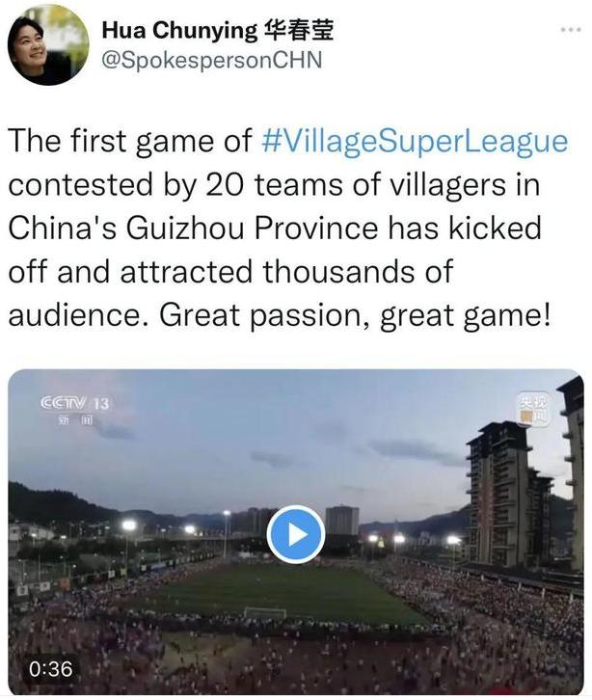Click the display name Hua Chunying
The width and height of the screenshot is (592, 700).
point(177,30)
